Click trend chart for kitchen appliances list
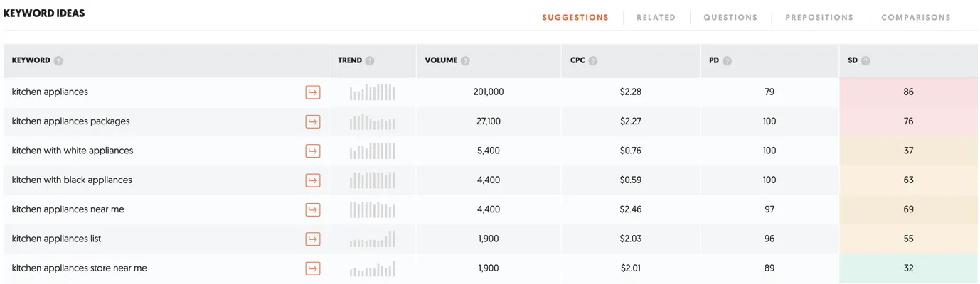Image resolution: width=980 pixels, height=284 pixels. (x=372, y=239)
